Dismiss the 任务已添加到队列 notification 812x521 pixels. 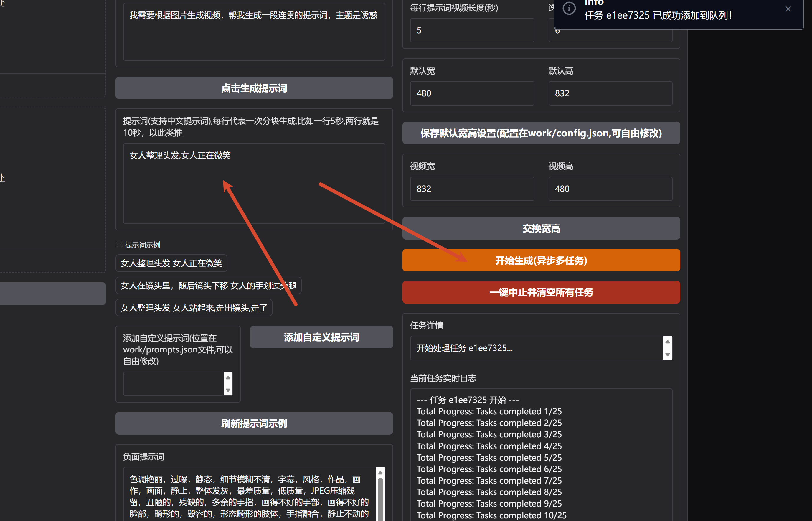[x=788, y=9]
